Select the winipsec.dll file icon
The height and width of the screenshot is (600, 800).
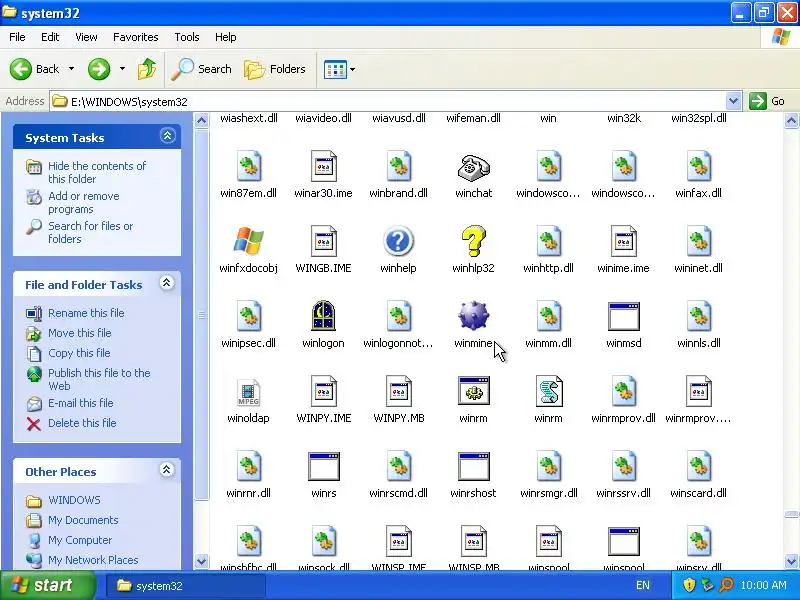[248, 316]
